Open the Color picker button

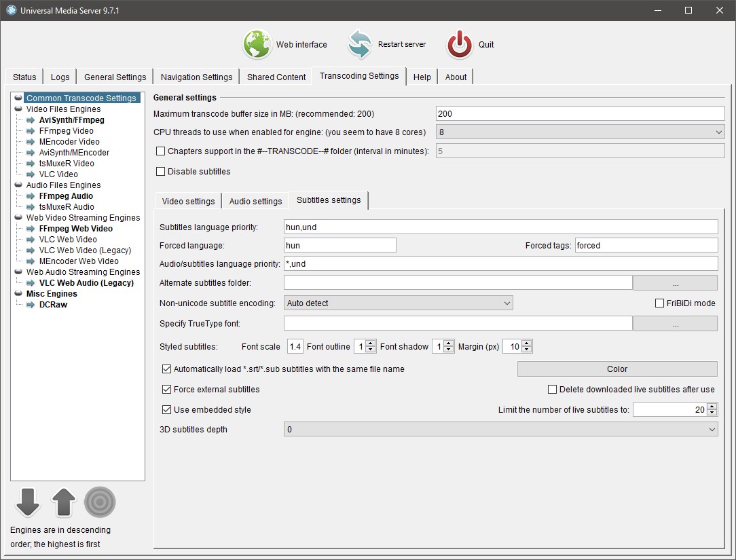[617, 369]
